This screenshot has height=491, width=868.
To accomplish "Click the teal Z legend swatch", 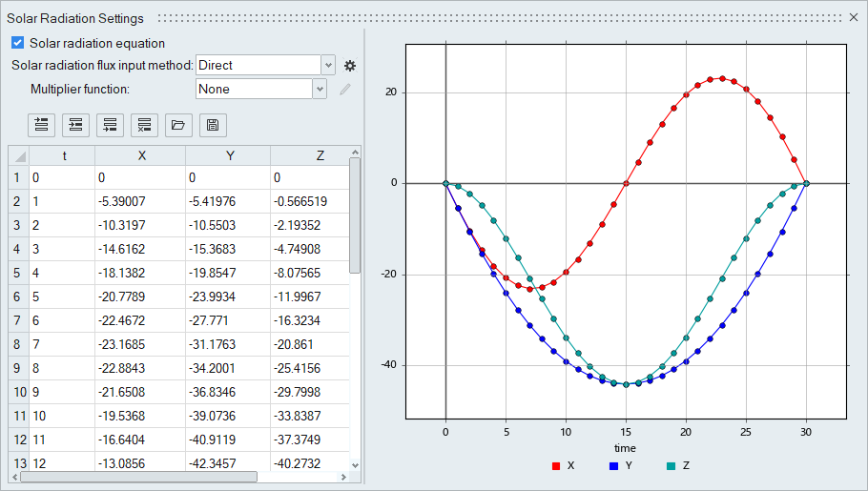I will click(671, 466).
